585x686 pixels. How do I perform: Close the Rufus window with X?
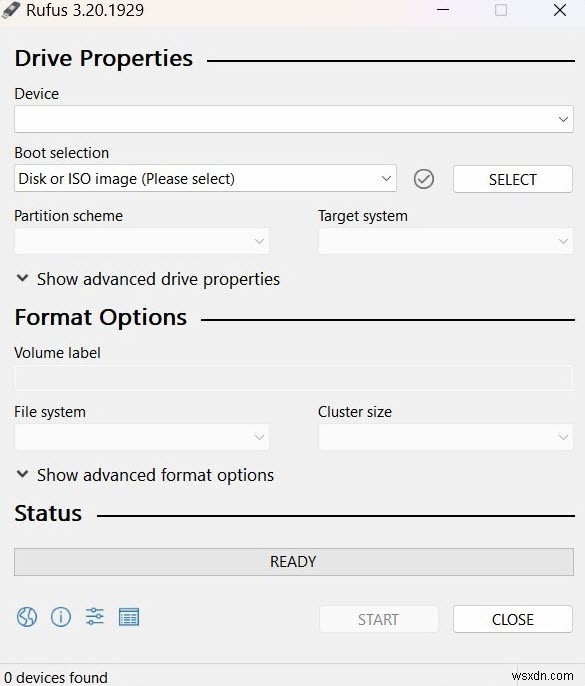point(560,10)
